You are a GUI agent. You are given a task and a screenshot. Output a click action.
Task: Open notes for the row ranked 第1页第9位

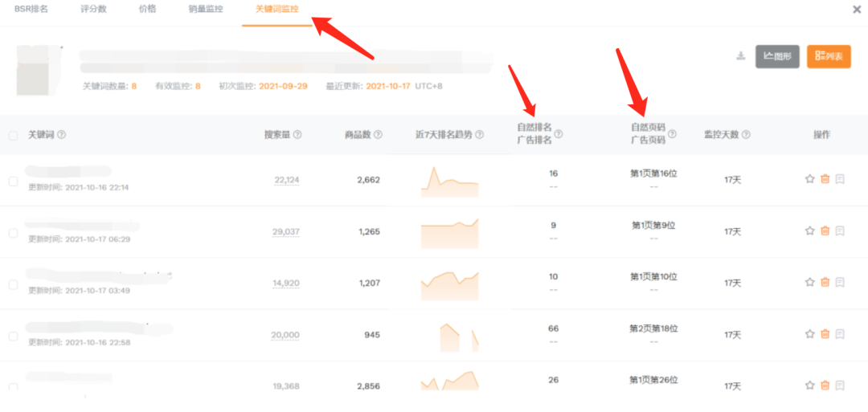tap(840, 230)
